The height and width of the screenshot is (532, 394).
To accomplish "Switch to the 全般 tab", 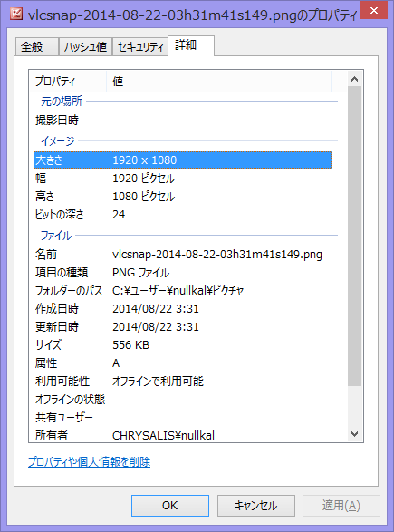I will (x=36, y=46).
